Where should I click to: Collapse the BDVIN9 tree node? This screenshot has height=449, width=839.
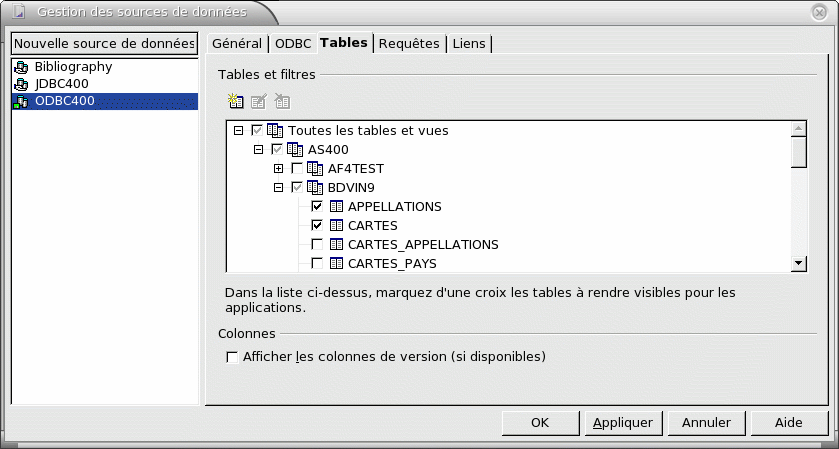click(x=278, y=188)
